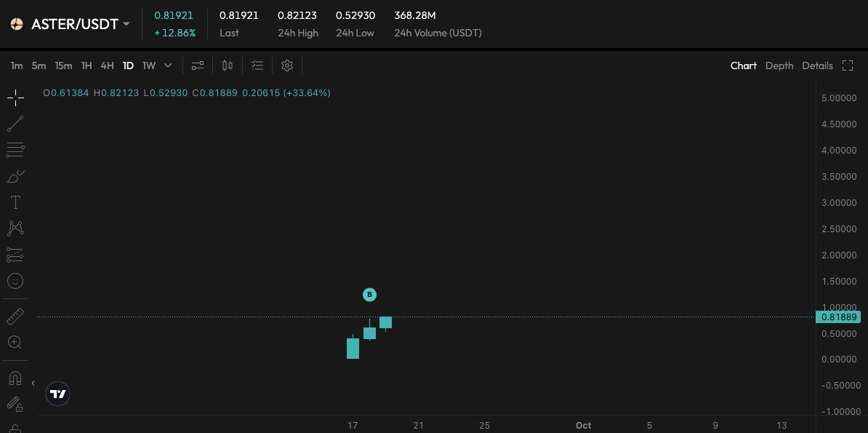
Task: Click the 24h Low value 0.52930
Action: coord(355,15)
